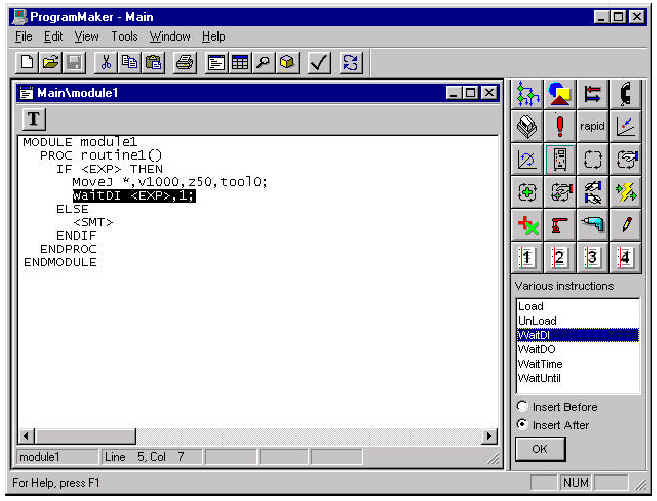This screenshot has height=501, width=657.
Task: Select the flowchart program flow palette icon
Action: click(x=527, y=93)
